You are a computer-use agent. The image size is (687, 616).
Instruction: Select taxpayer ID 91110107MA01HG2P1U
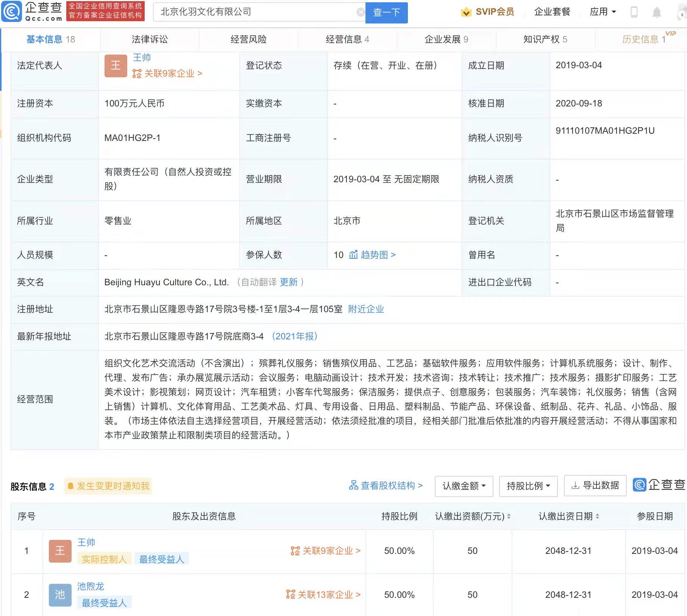605,131
